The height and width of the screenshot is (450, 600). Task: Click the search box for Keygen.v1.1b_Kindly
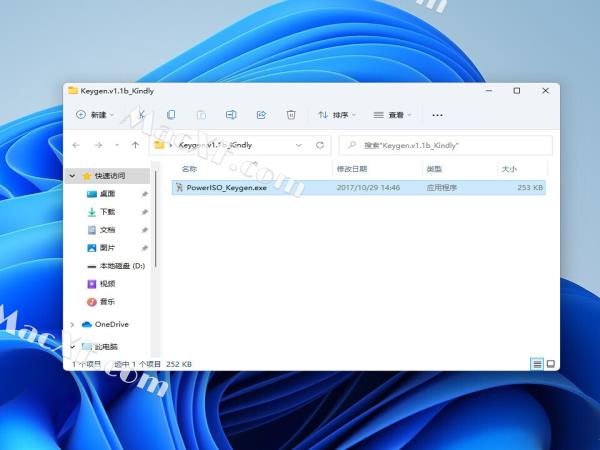[x=445, y=145]
